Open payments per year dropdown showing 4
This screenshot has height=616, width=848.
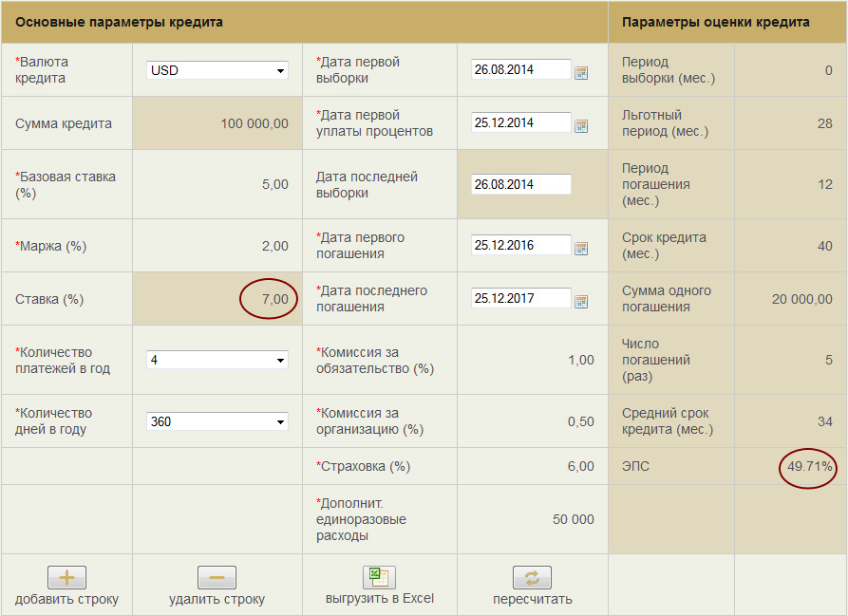click(217, 360)
